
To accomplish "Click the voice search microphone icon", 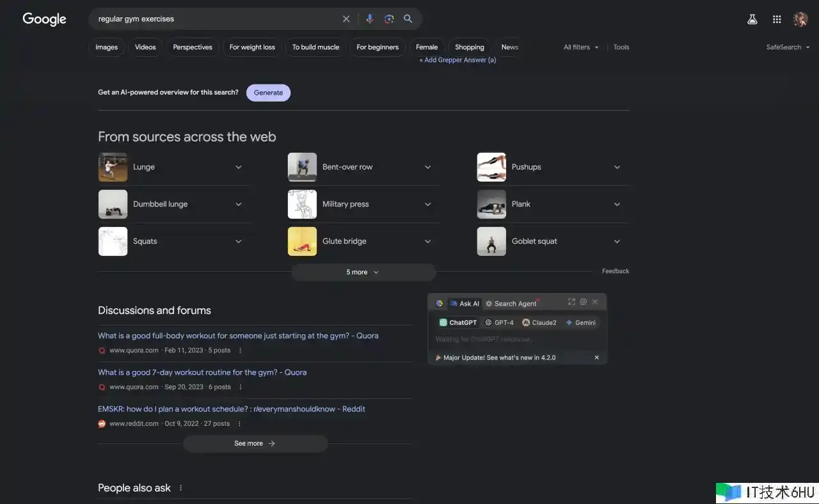I will click(x=369, y=19).
